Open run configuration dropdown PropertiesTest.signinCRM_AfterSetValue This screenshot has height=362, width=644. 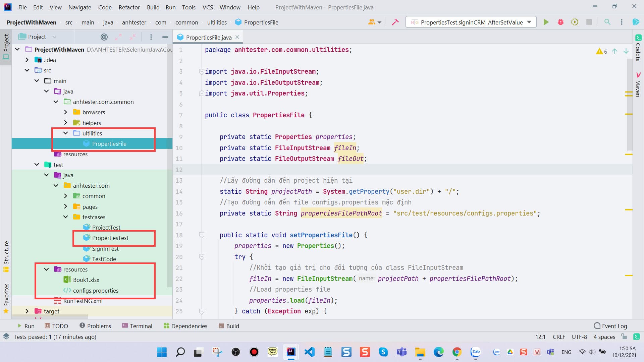pos(471,22)
